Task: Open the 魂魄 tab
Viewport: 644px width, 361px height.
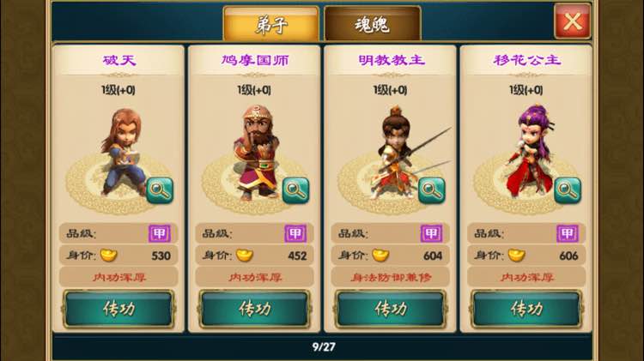Action: [373, 24]
